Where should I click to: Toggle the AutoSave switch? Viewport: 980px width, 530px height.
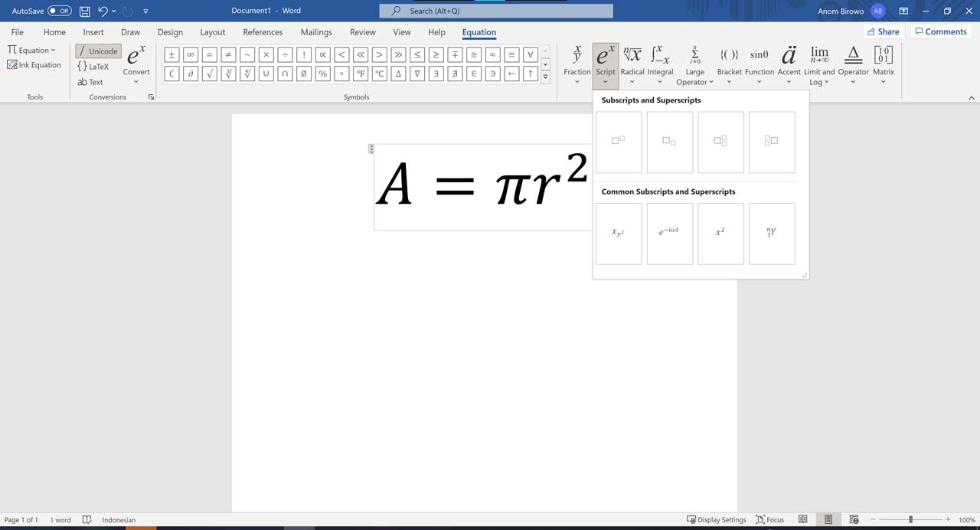59,11
